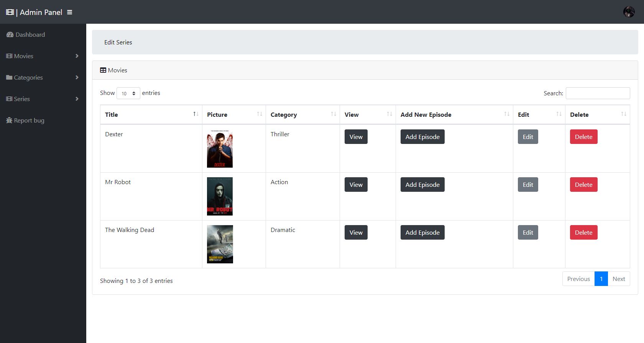Viewport: 644px width, 343px height.
Task: Expand the Movies sidebar submenu
Action: (x=77, y=56)
